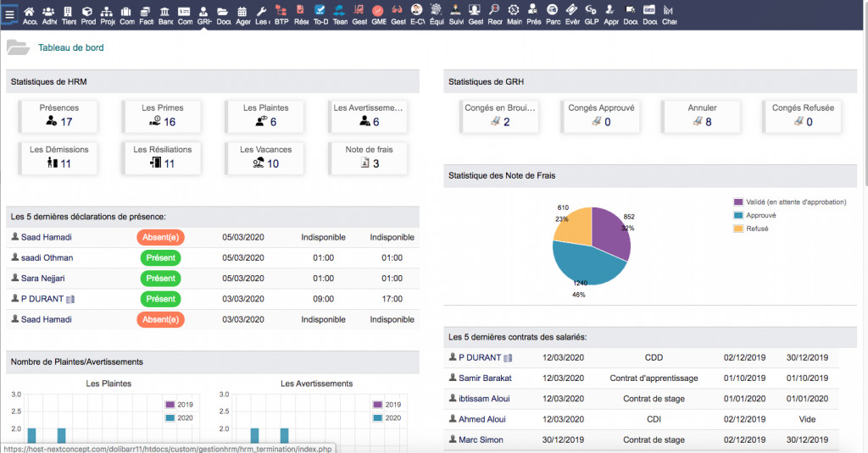The image size is (868, 453).
Task: Open the hamburger side menu
Action: click(x=9, y=14)
